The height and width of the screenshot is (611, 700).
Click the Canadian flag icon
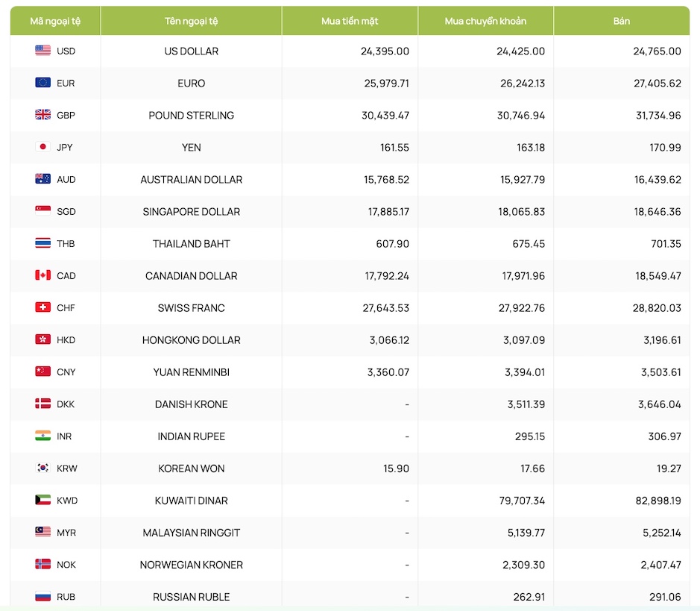[43, 275]
